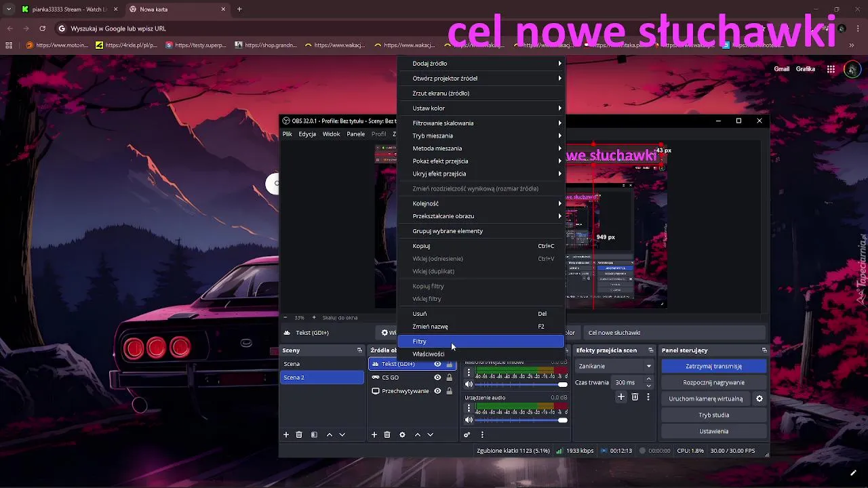Open scene filters icon in Sceny panel
The image size is (868, 488).
point(314,434)
